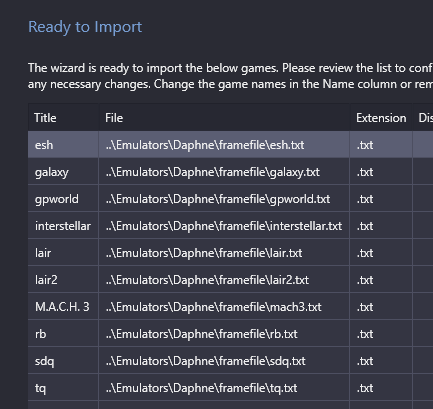Click the tq.txt file path cell
Viewport: 433px width, 409px height.
(x=224, y=388)
